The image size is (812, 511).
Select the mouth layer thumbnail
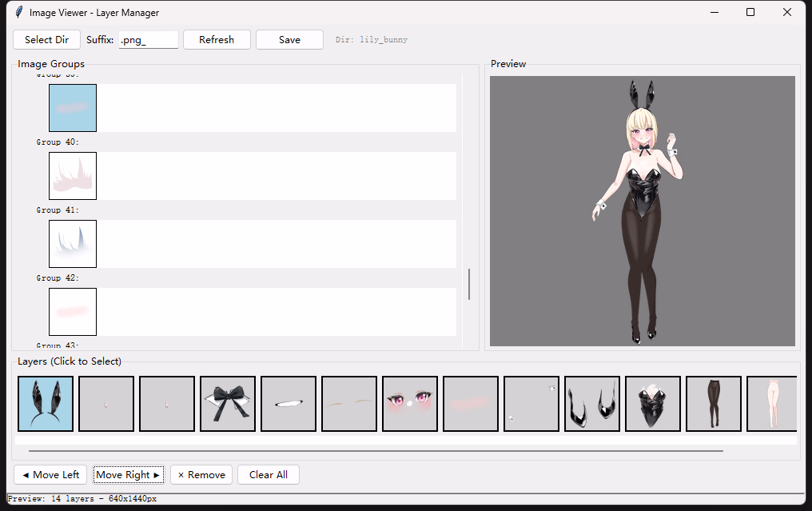(289, 404)
